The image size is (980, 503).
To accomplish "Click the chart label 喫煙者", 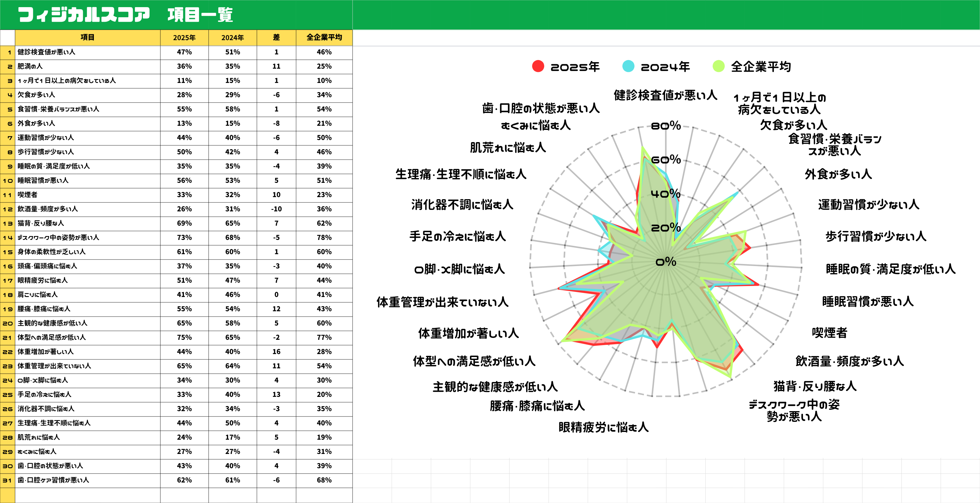I will pyautogui.click(x=830, y=333).
